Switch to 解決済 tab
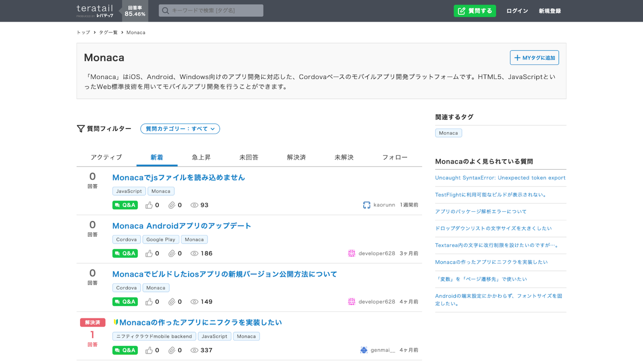 (x=296, y=157)
